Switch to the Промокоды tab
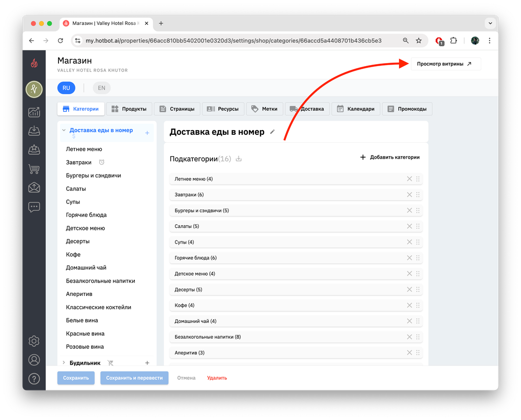This screenshot has height=420, width=521. (407, 109)
